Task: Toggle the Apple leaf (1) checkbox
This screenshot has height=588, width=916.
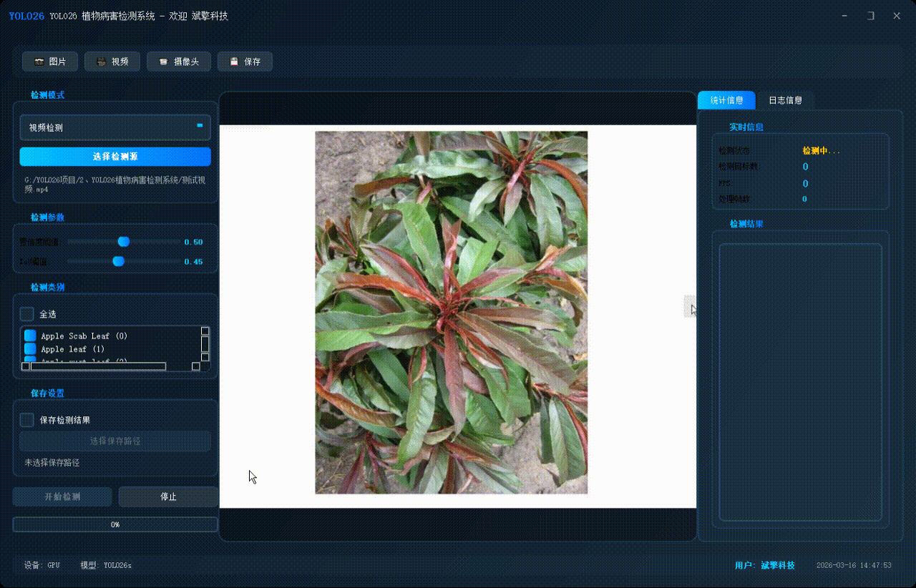Action: click(30, 349)
